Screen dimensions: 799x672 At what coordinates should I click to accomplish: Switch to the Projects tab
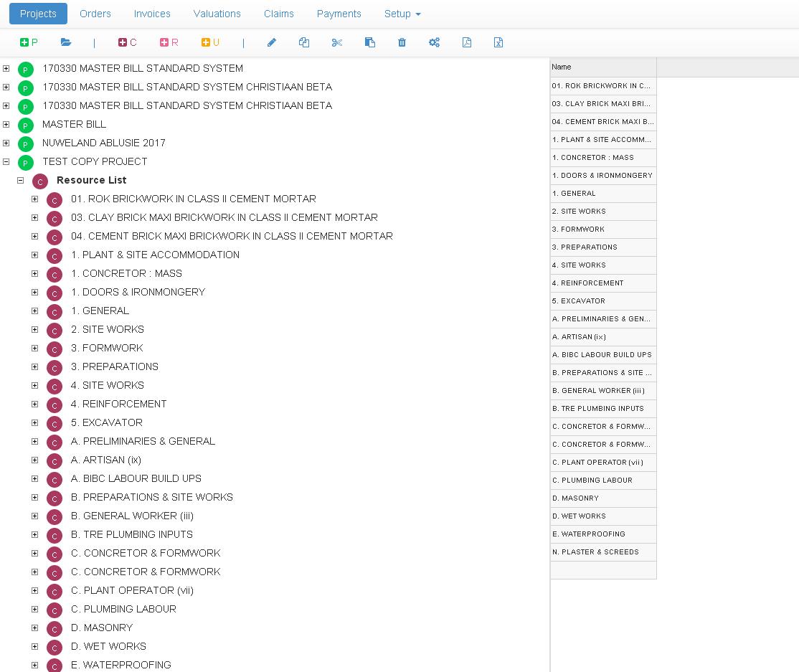coord(38,14)
